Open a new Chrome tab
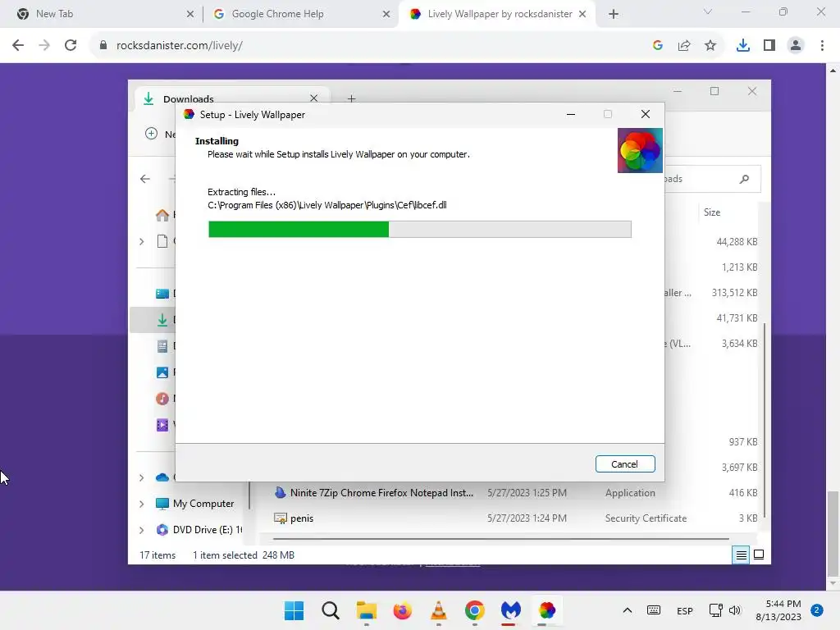This screenshot has width=840, height=630. (x=614, y=14)
